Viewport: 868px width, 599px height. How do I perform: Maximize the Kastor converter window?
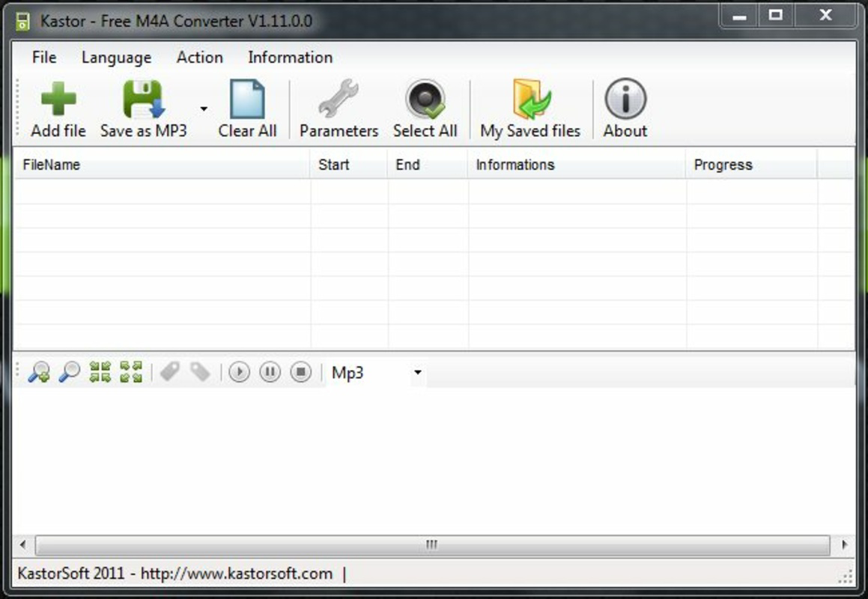(x=776, y=16)
